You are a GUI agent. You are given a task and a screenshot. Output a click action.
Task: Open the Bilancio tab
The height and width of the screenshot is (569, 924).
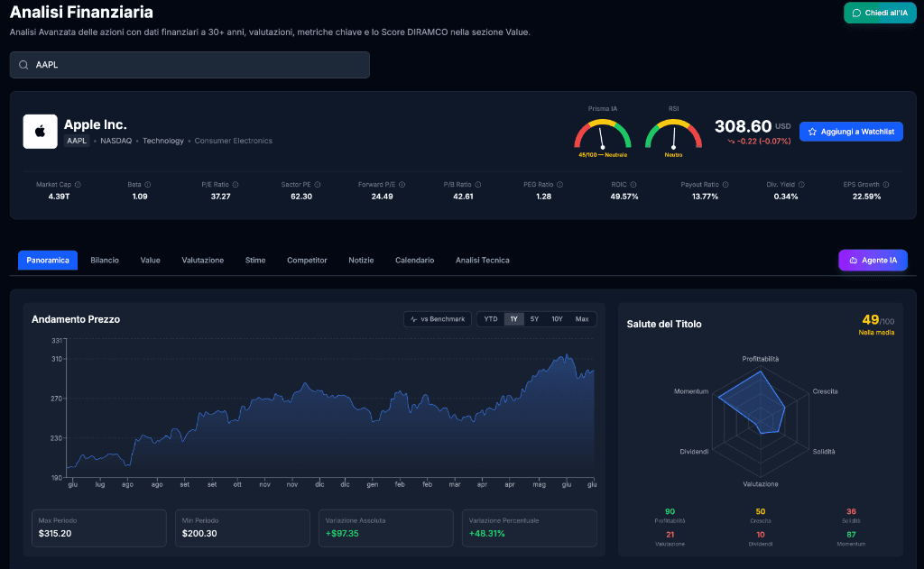click(x=105, y=261)
